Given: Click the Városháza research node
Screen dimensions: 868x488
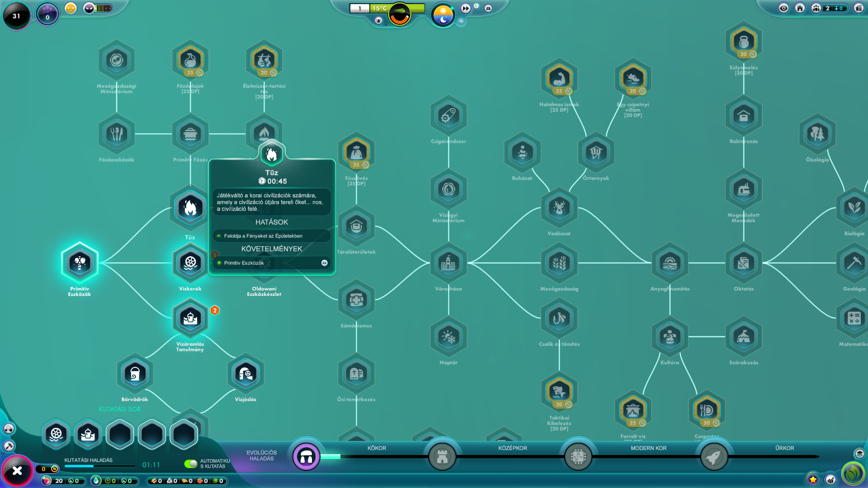Looking at the screenshot, I should [x=448, y=263].
